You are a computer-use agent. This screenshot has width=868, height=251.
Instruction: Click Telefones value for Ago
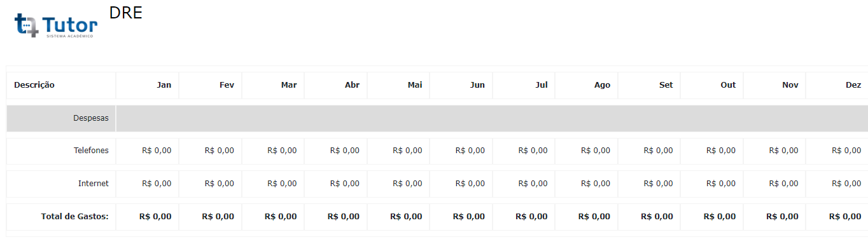[x=596, y=151]
